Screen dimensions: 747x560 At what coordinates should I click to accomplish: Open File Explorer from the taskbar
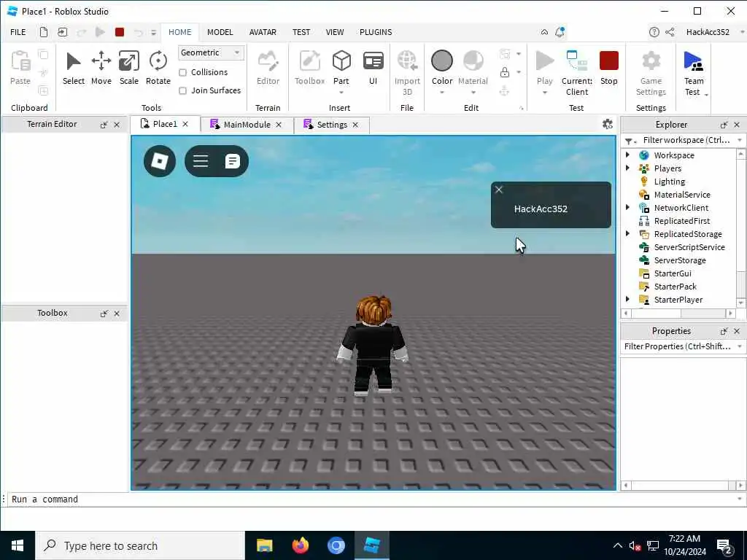click(x=264, y=545)
